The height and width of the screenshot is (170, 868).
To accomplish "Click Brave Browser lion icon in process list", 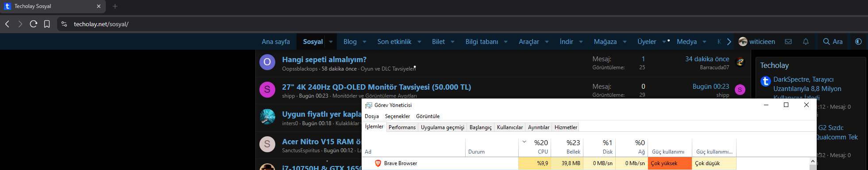I will [x=378, y=163].
